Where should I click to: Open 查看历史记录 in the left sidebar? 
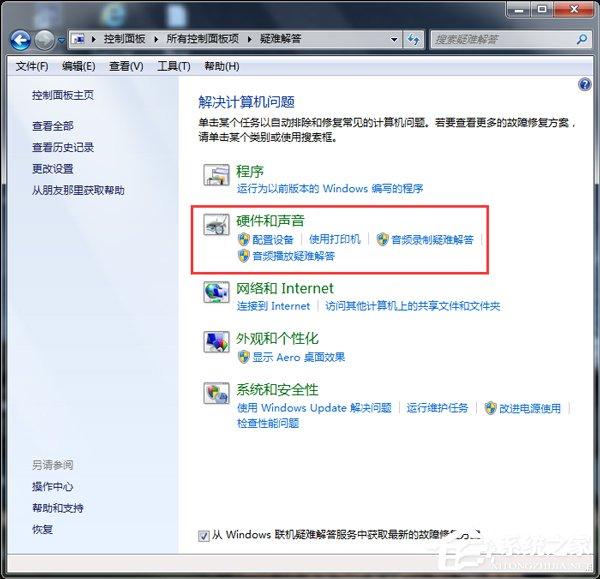click(x=63, y=147)
